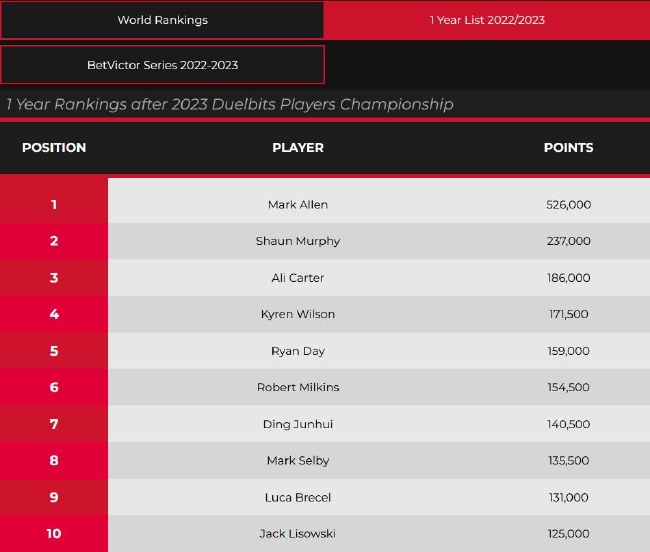Open Mark Allen's player link

298,204
